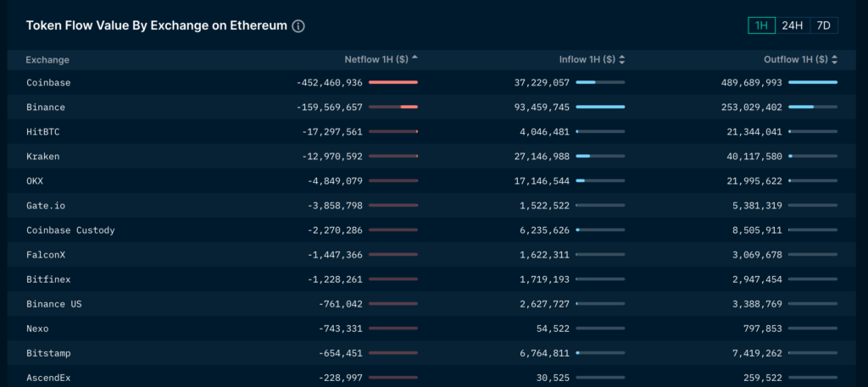Select the Binance exchange name
The width and height of the screenshot is (868, 387).
46,108
